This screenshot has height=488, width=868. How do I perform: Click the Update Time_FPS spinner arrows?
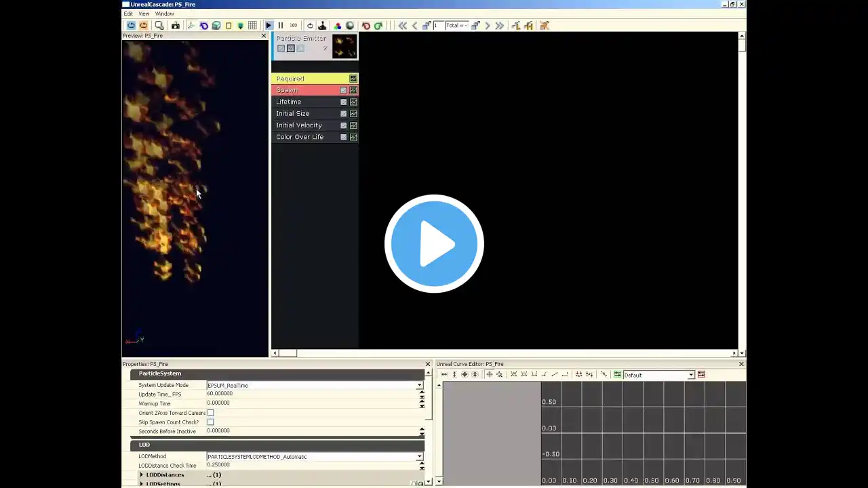pyautogui.click(x=422, y=394)
